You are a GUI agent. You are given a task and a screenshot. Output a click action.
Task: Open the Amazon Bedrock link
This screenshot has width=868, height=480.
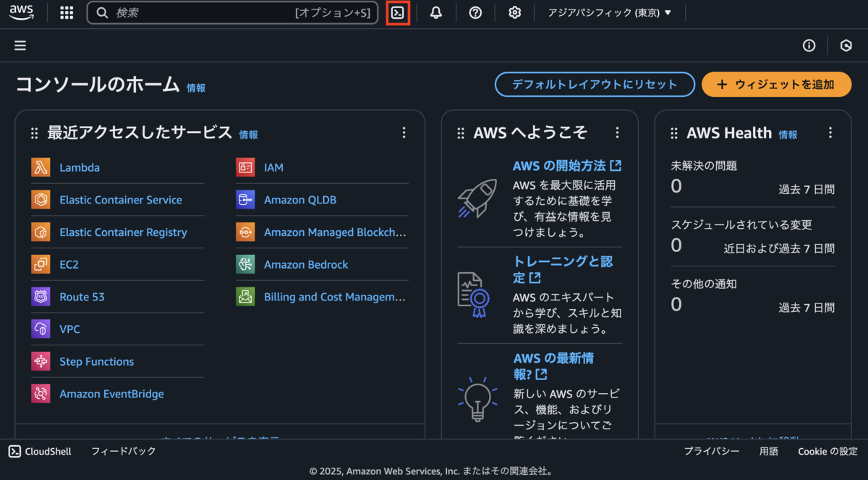click(306, 264)
